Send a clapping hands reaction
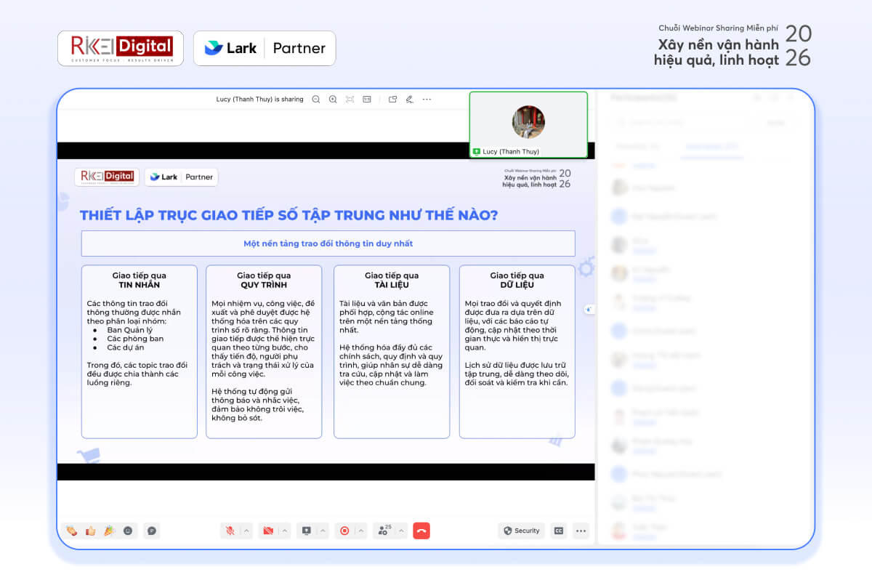 click(71, 531)
